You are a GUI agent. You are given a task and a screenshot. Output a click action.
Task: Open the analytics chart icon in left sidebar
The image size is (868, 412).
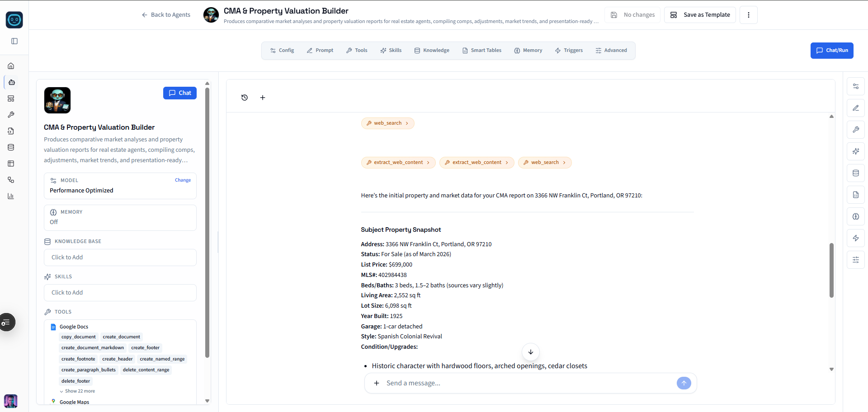coord(11,196)
